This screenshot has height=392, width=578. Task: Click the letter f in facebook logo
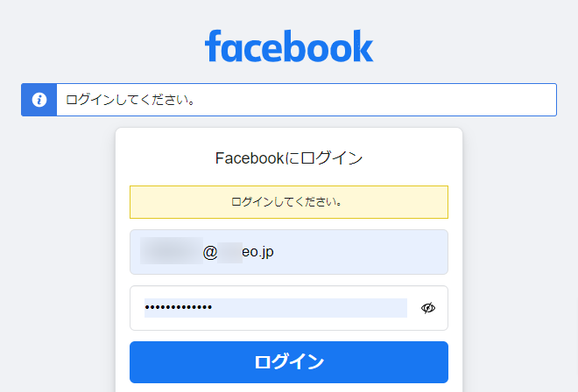pyautogui.click(x=213, y=45)
